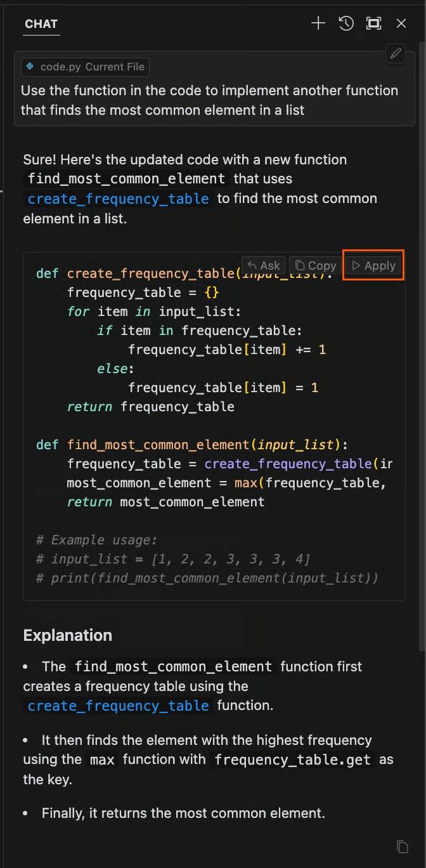Close the chat panel
Viewport: 426px width, 868px height.
[401, 23]
